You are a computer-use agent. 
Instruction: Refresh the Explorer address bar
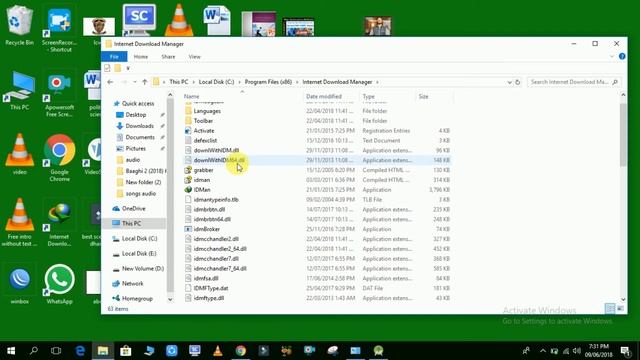pos(518,82)
